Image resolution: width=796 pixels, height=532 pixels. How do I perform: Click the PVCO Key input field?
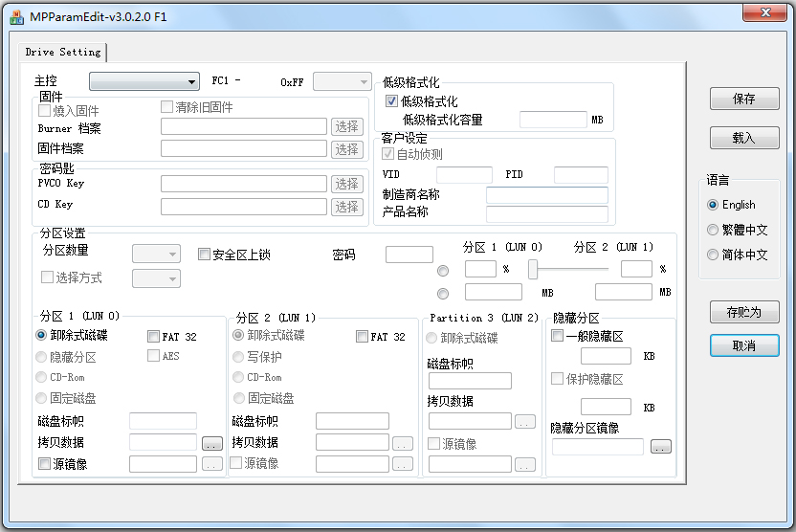(x=244, y=184)
